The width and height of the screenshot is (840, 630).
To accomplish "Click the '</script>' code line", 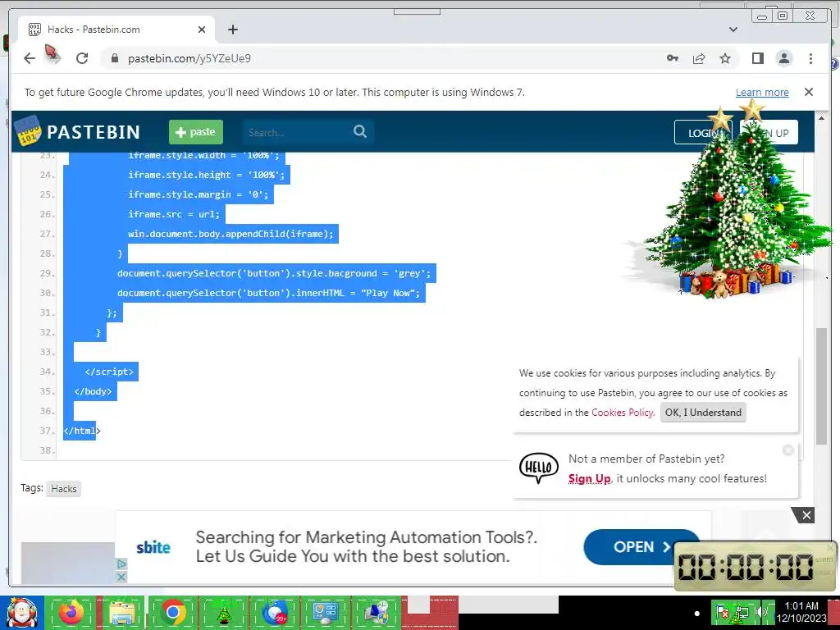I will (109, 372).
